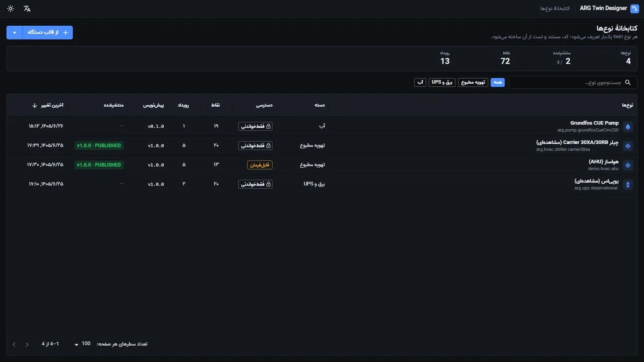Open the کتابخانهٔ نوع‌ها breadcrumb tab
This screenshot has height=362, width=644.
point(555,9)
